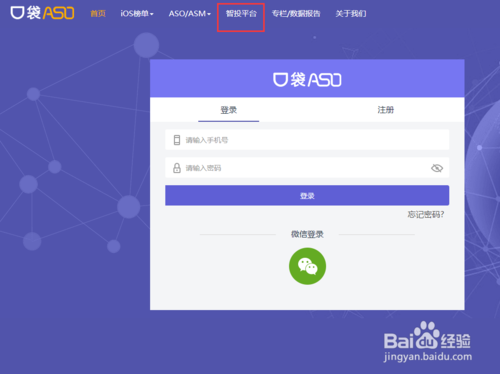Screen dimensions: 500x374
Task: Click the 请输入手机号 input field
Action: tap(307, 140)
